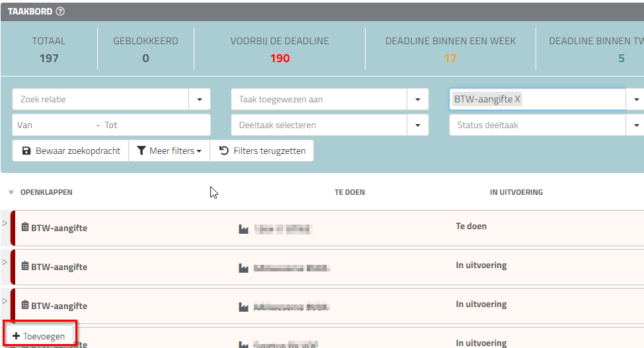Open the Deeltaak selecteren dropdown

tap(417, 125)
